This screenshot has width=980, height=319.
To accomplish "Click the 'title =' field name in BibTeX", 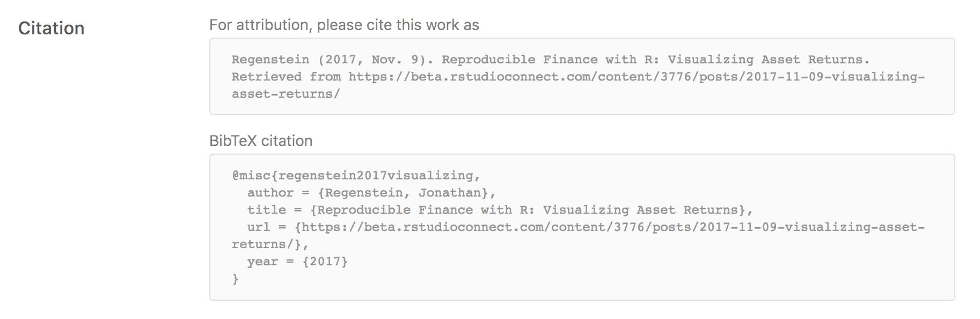I will pos(274,210).
